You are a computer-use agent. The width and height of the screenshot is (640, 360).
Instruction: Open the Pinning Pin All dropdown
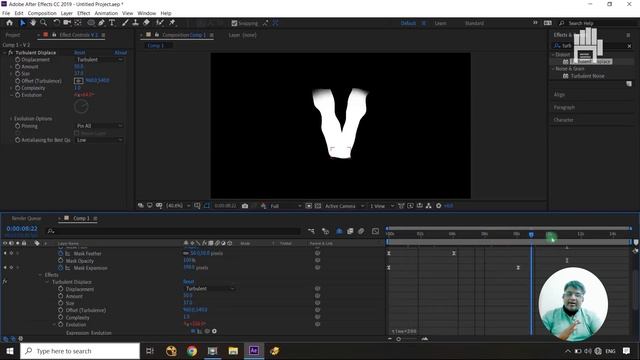pyautogui.click(x=99, y=126)
